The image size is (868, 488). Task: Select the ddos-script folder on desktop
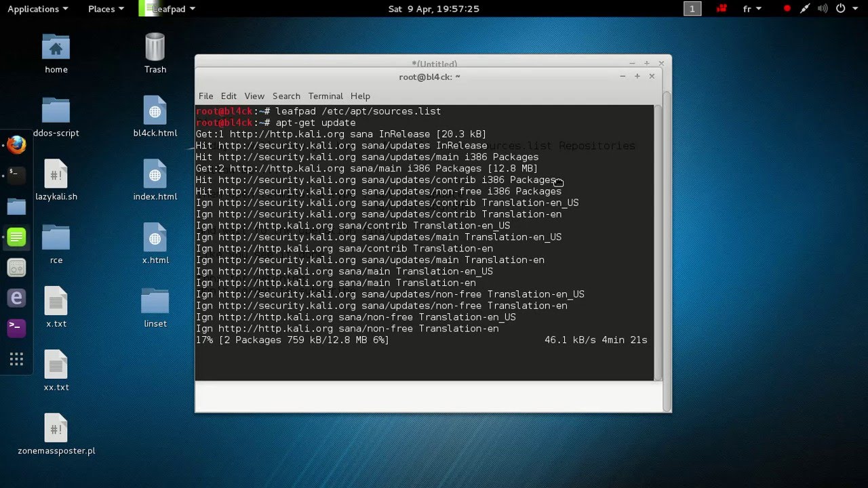pyautogui.click(x=56, y=117)
